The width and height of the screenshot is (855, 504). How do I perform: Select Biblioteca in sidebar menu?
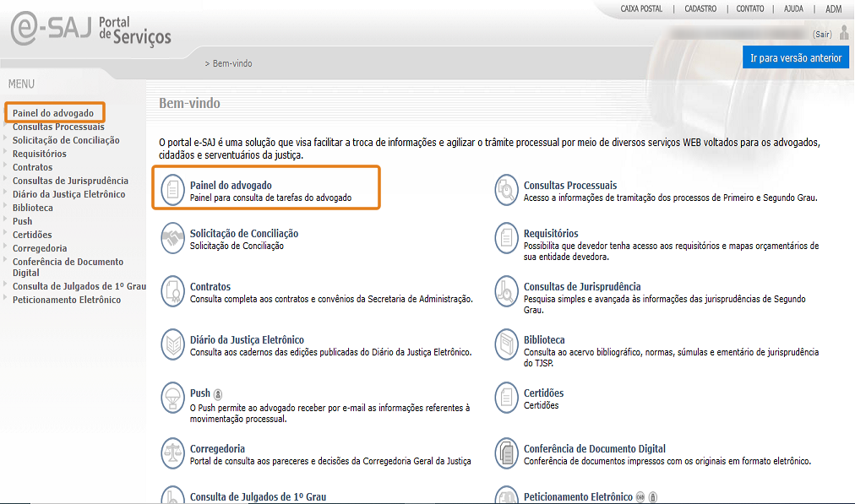coord(33,208)
